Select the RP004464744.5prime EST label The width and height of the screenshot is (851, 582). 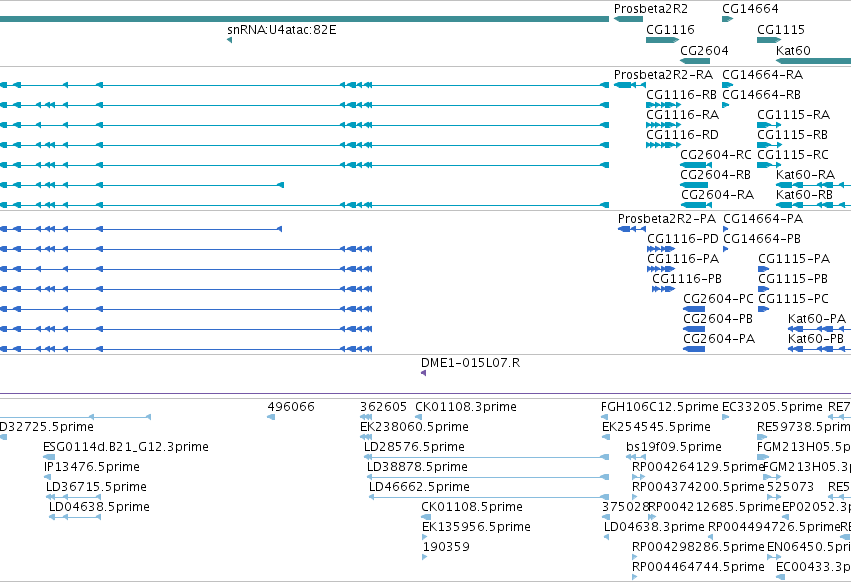(697, 567)
